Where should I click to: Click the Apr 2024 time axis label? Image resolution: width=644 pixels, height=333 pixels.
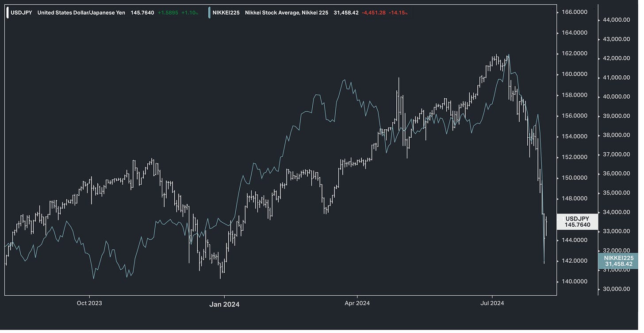tap(357, 303)
